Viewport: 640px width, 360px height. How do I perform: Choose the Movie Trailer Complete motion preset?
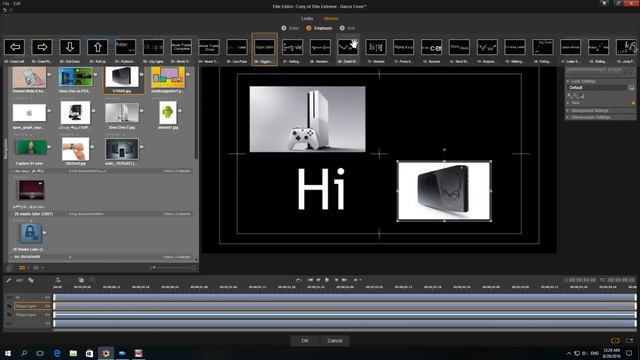tap(181, 47)
